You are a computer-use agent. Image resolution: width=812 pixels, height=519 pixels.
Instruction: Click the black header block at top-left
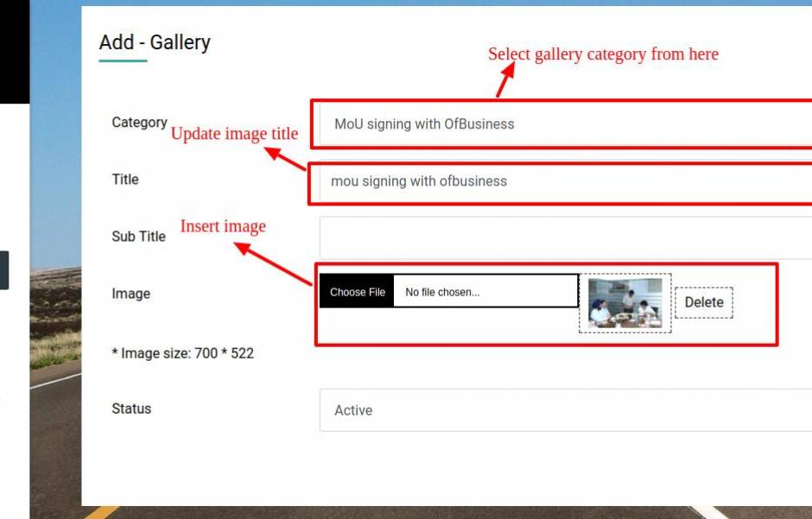[x=14, y=52]
